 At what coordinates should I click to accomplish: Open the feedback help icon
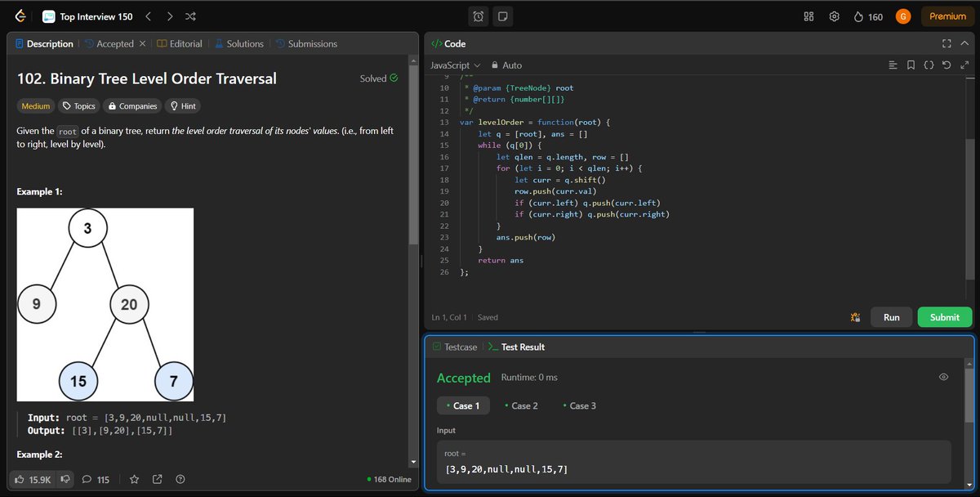[x=180, y=480]
